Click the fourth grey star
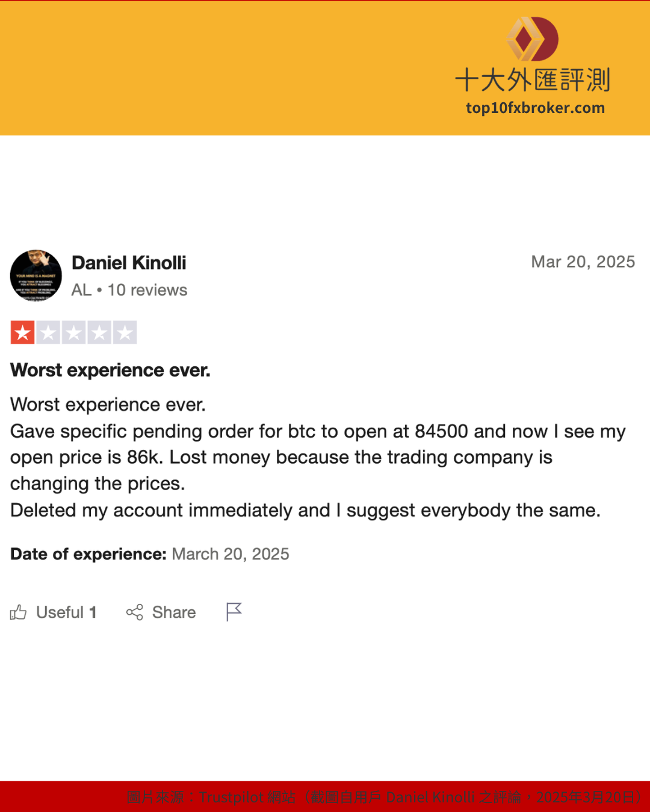This screenshot has width=650, height=812. tap(99, 333)
